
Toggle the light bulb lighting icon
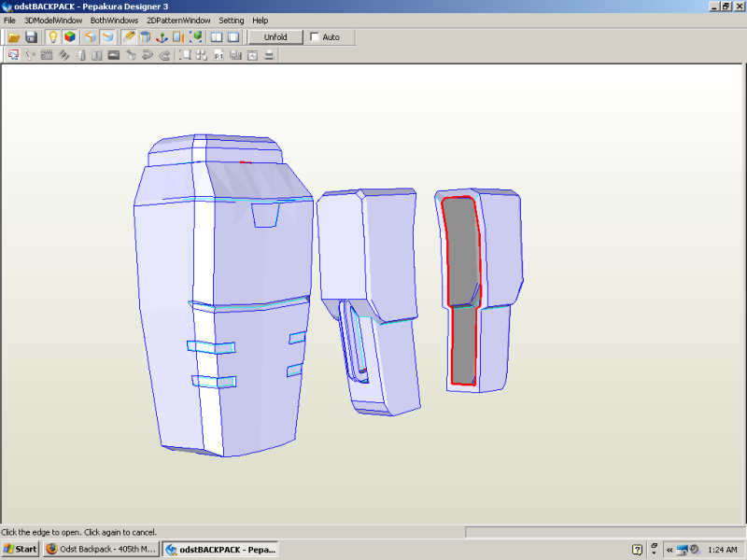[x=53, y=37]
